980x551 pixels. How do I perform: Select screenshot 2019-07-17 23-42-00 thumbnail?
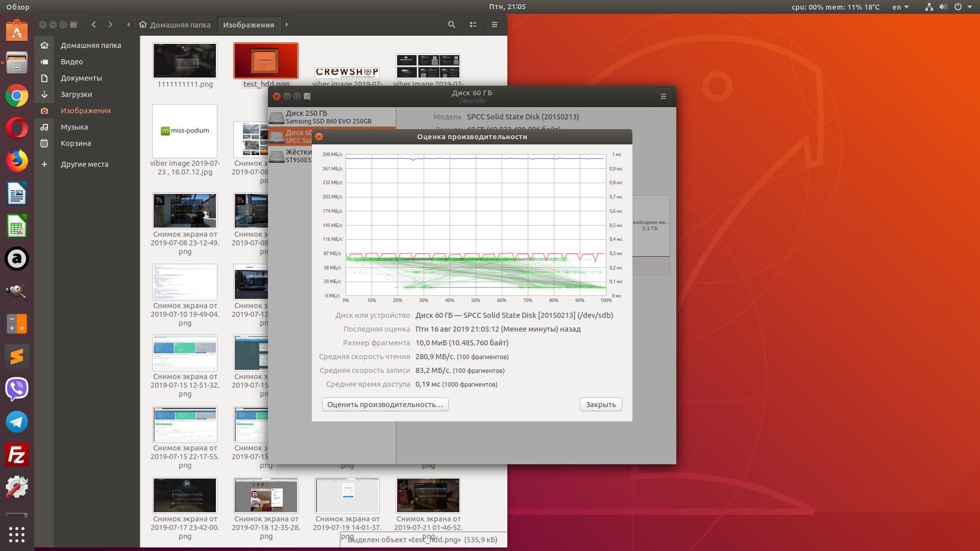(x=185, y=495)
